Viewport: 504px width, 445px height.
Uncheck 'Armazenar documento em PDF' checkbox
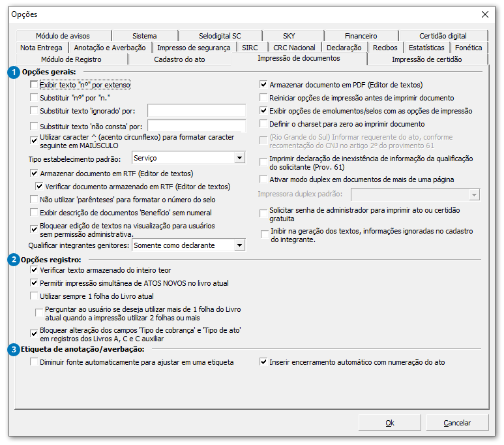[263, 85]
